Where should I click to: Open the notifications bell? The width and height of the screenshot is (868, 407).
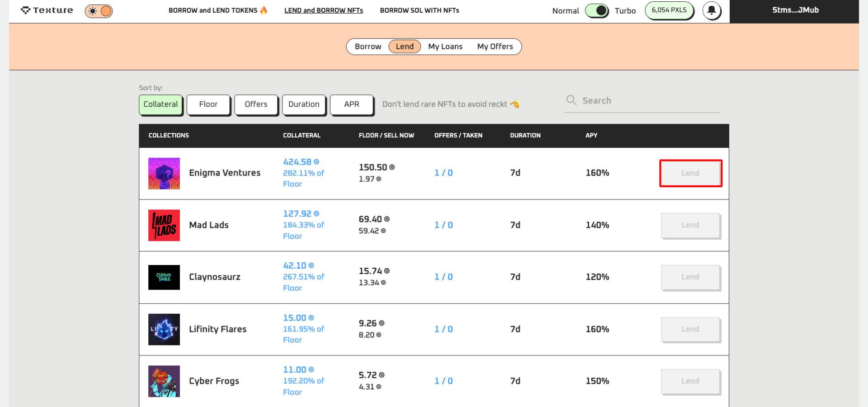point(712,10)
